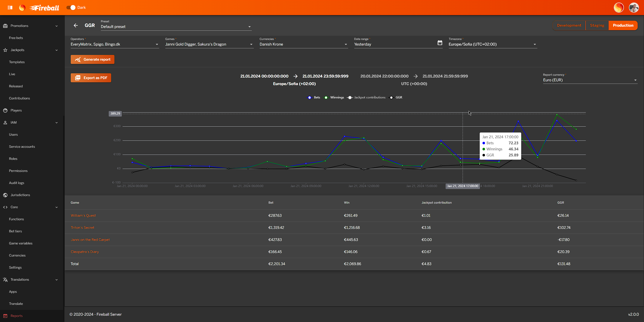
Task: Open the Report currency dropdown
Action: [590, 80]
